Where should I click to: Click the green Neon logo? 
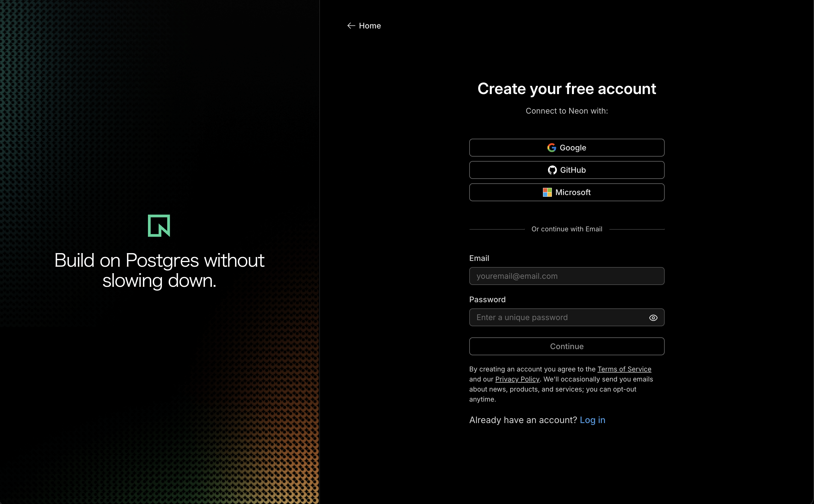tap(159, 226)
